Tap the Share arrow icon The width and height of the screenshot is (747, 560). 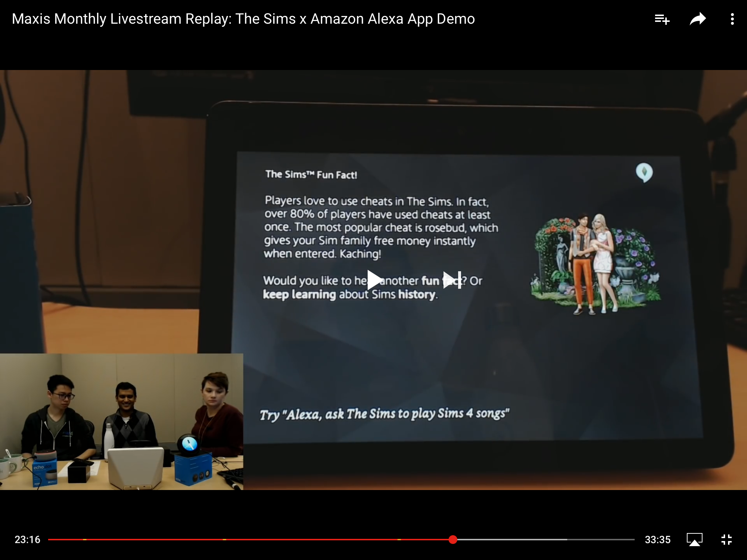(x=698, y=19)
